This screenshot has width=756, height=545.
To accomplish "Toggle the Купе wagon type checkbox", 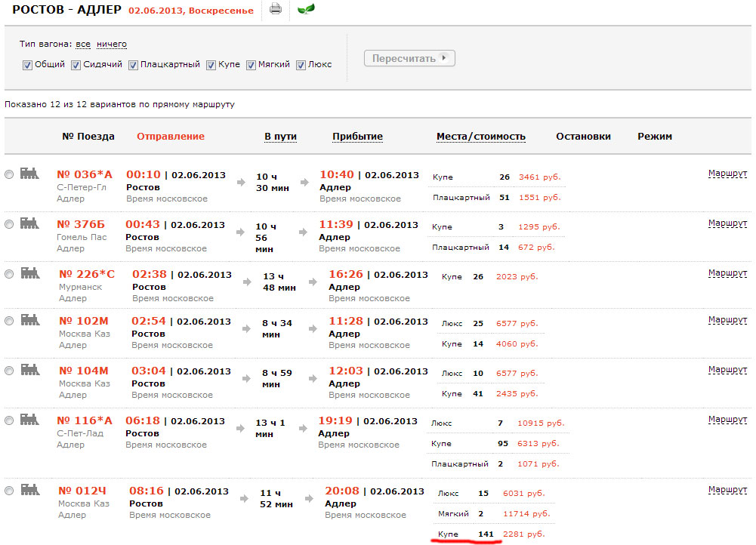I will click(211, 65).
